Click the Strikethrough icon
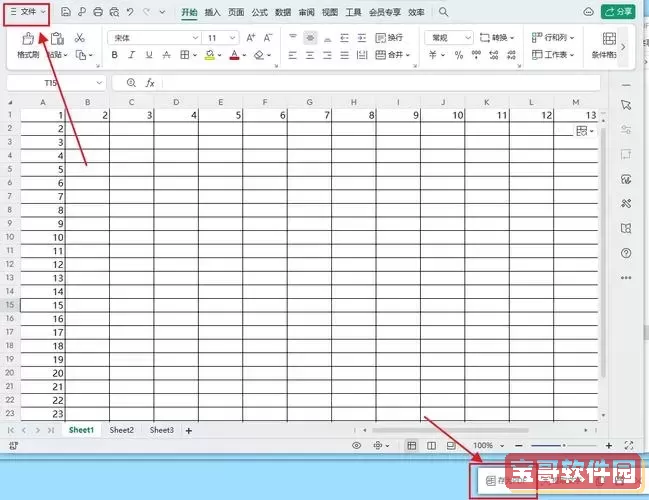649x500 pixels. (166, 55)
